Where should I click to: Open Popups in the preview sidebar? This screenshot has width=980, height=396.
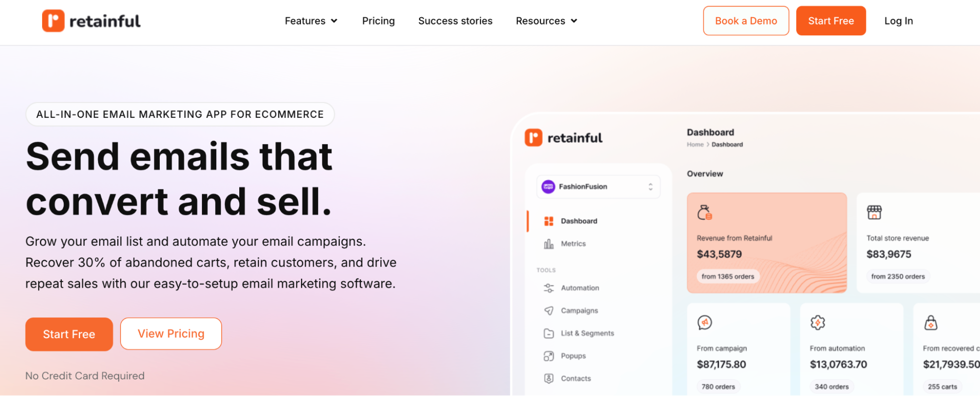[x=573, y=356]
